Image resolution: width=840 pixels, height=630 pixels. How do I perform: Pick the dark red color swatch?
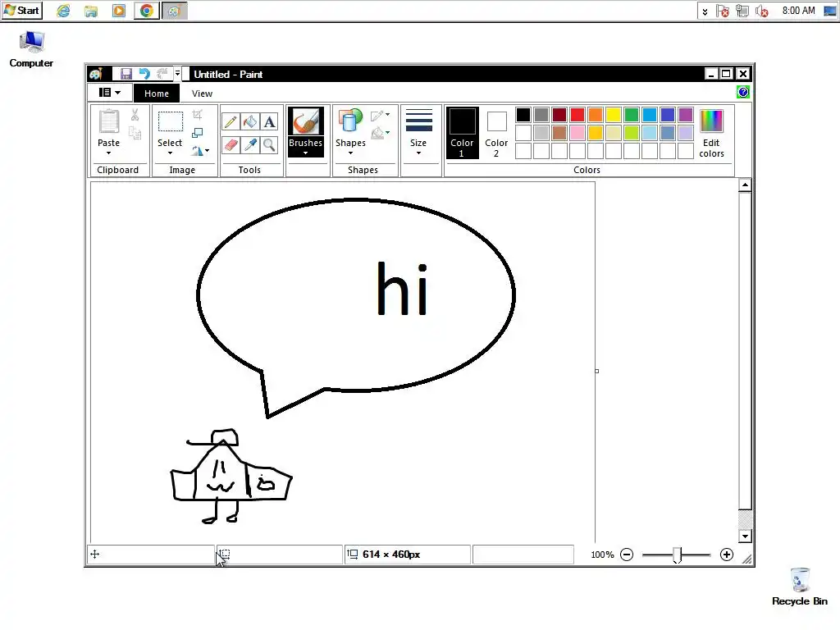(559, 115)
